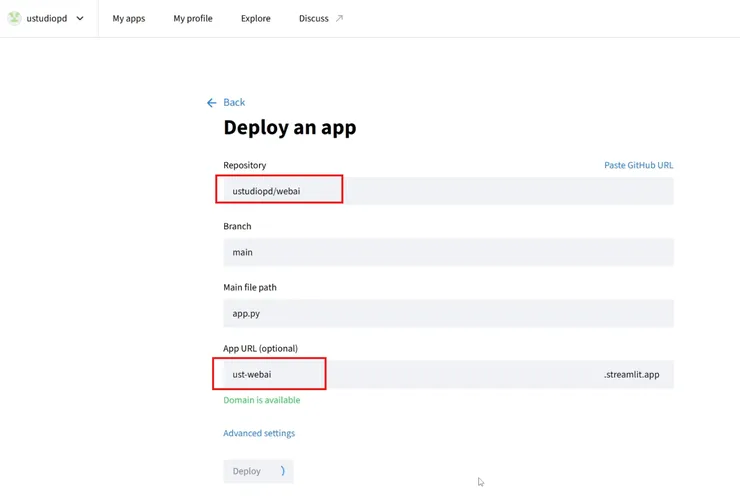The image size is (740, 504).
Task: Click the .streamlit.app domain suffix text
Action: tap(631, 375)
